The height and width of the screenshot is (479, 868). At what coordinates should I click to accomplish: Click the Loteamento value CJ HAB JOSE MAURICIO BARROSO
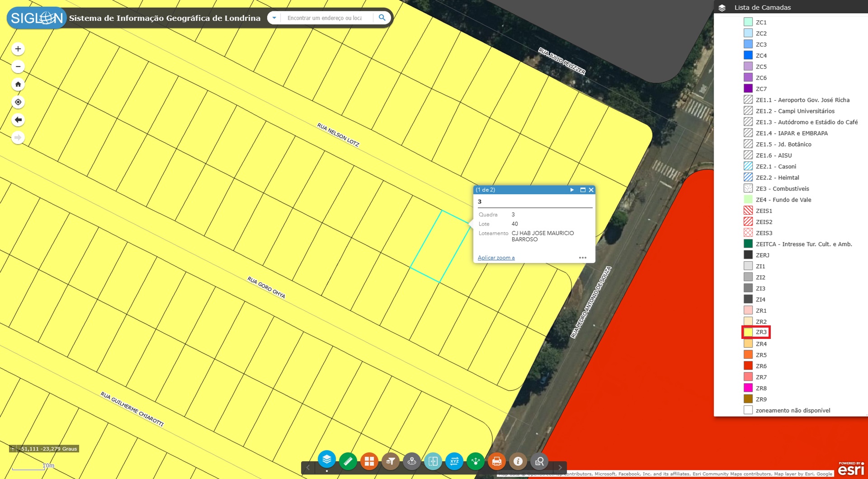pos(542,236)
